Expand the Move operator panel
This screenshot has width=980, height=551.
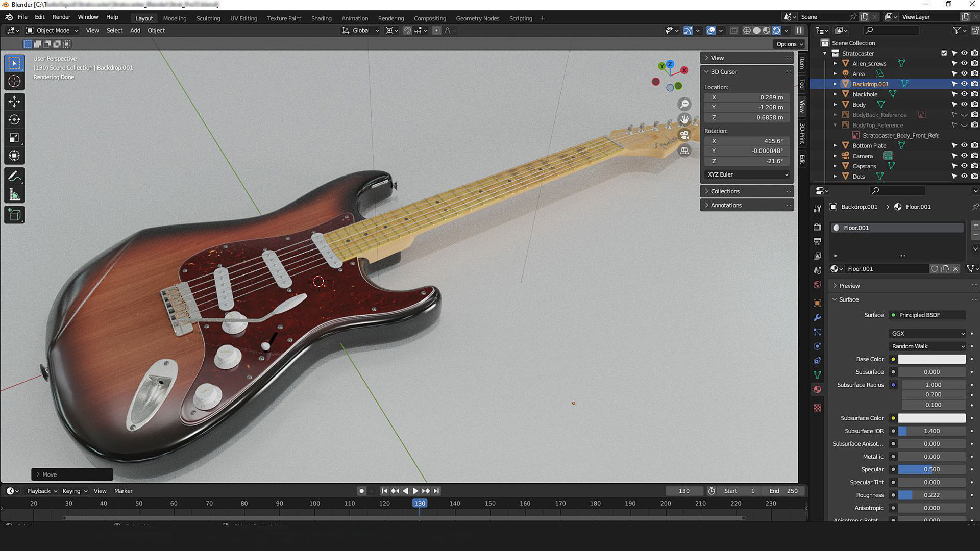click(x=72, y=474)
